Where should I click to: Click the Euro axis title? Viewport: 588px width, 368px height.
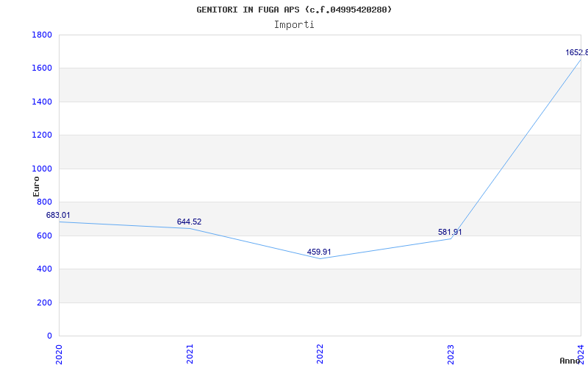36,187
